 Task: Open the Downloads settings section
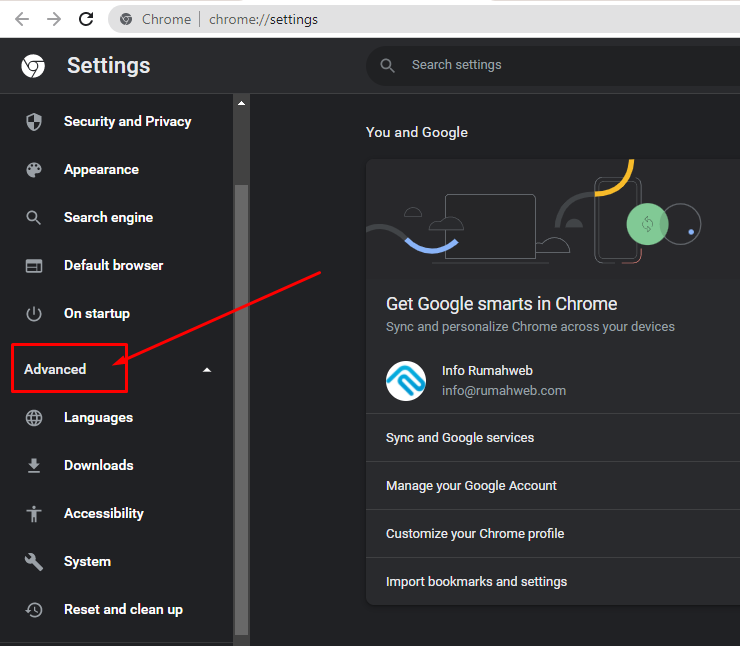(99, 465)
